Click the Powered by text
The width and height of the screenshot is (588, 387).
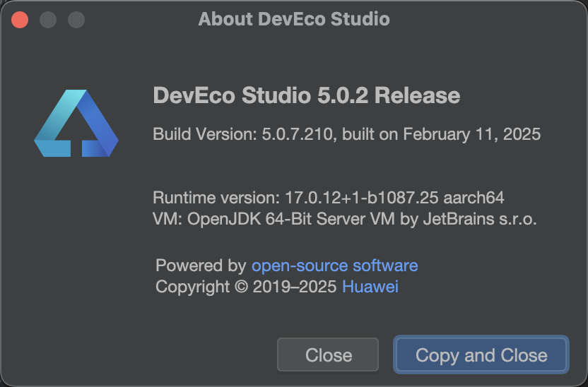[x=201, y=266]
